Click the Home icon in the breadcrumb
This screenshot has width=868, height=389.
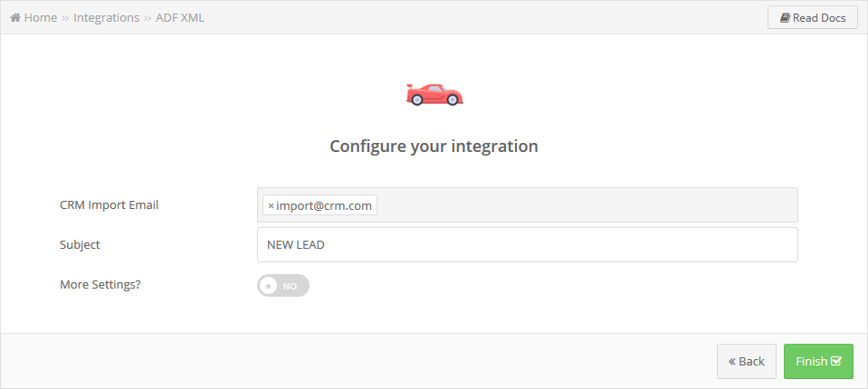coord(15,18)
